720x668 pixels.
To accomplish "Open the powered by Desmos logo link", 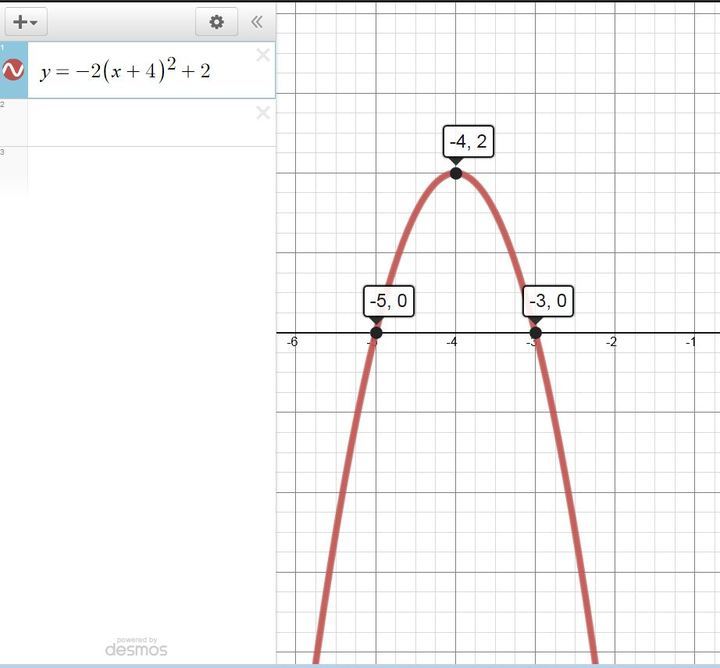I will pos(136,647).
